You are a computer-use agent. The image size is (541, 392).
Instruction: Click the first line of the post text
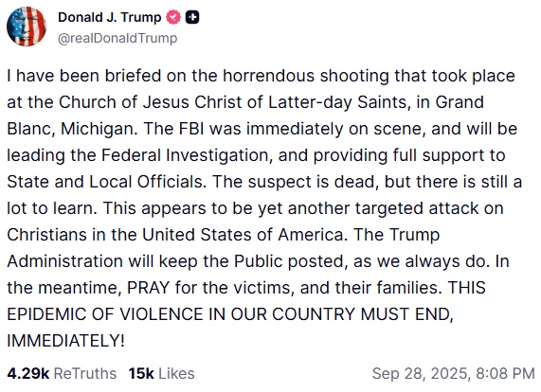tap(261, 76)
